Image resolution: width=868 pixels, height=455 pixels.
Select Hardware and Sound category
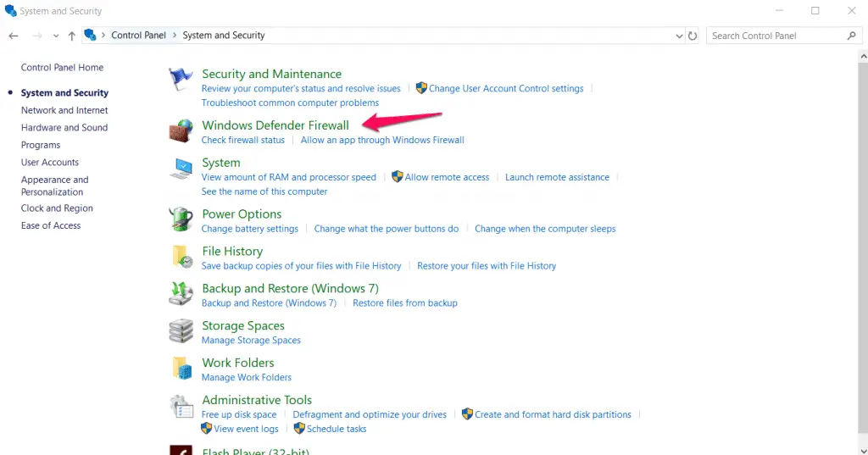tap(64, 128)
